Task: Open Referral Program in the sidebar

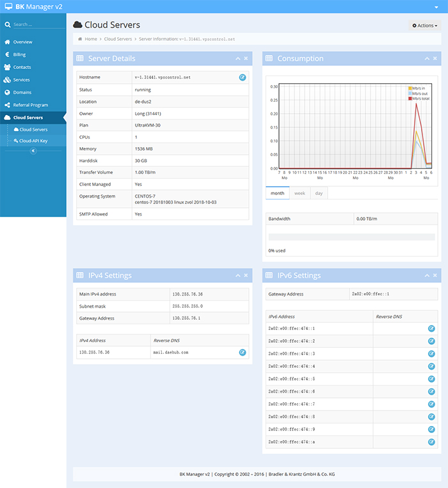Action: (x=33, y=105)
